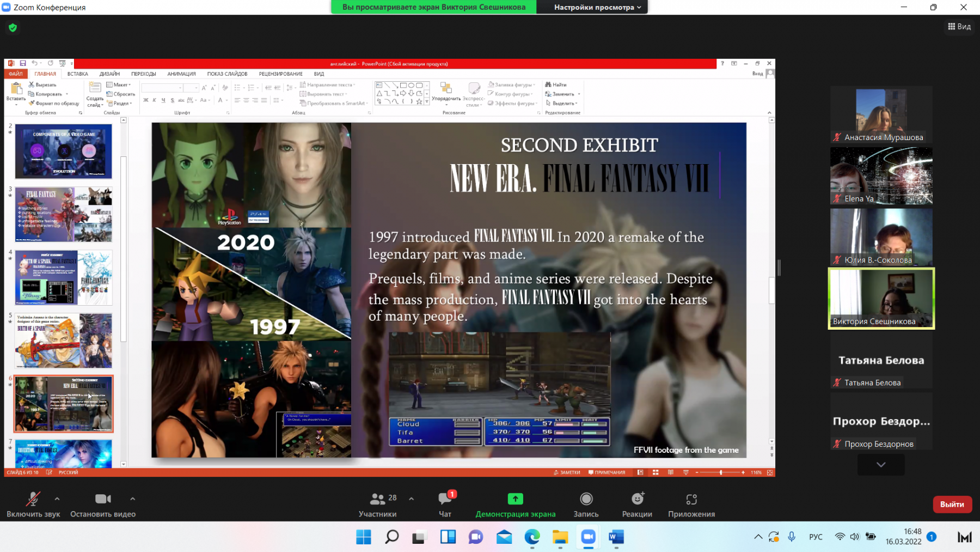Click the align text left icon
Viewport: 980px width, 552px height.
[237, 100]
